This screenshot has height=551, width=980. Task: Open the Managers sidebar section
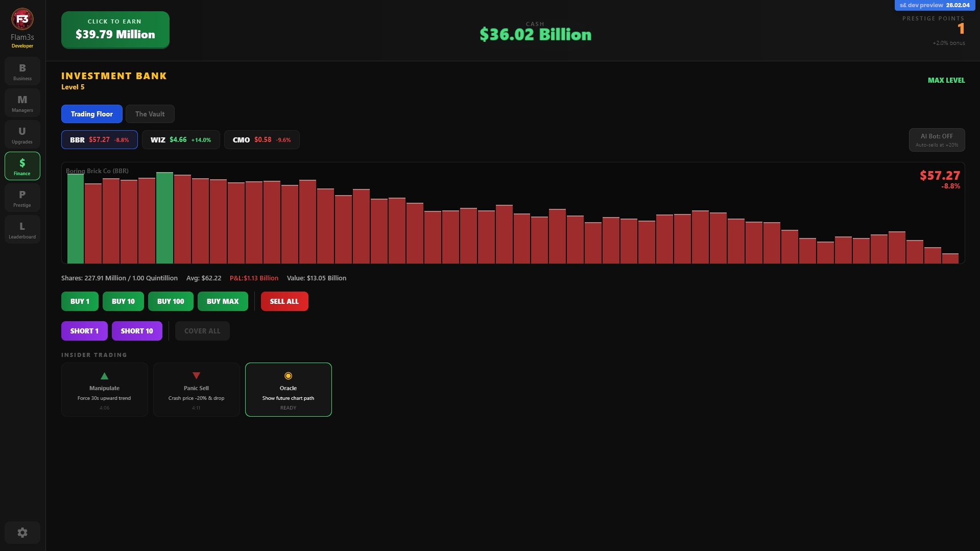[22, 103]
